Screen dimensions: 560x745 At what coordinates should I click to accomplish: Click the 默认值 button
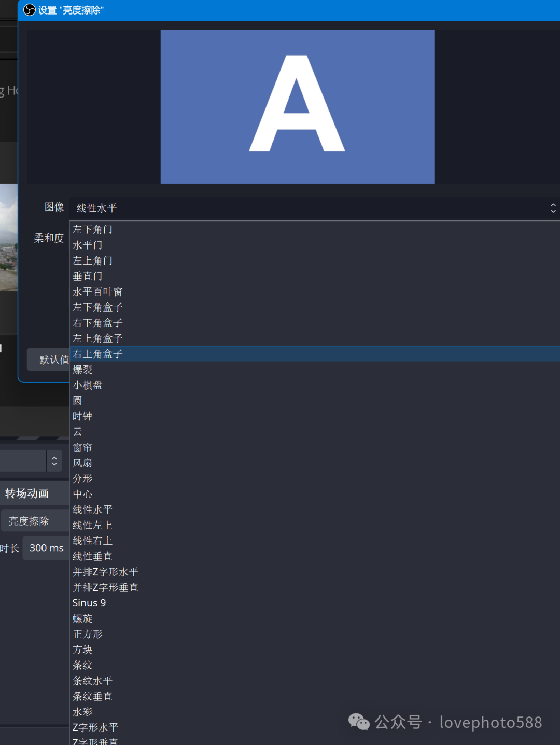(x=49, y=360)
